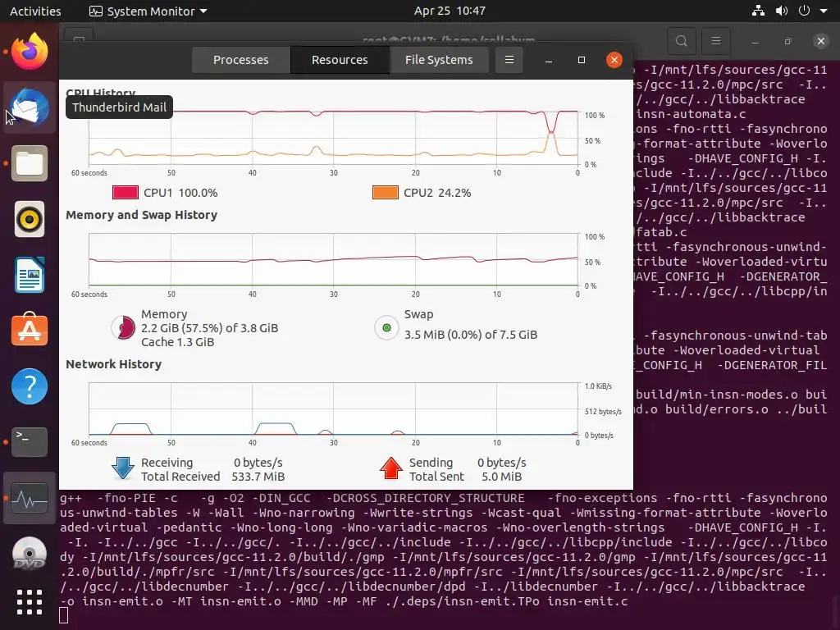This screenshot has height=630, width=840.
Task: Launch Firefox from the dock
Action: 30,52
